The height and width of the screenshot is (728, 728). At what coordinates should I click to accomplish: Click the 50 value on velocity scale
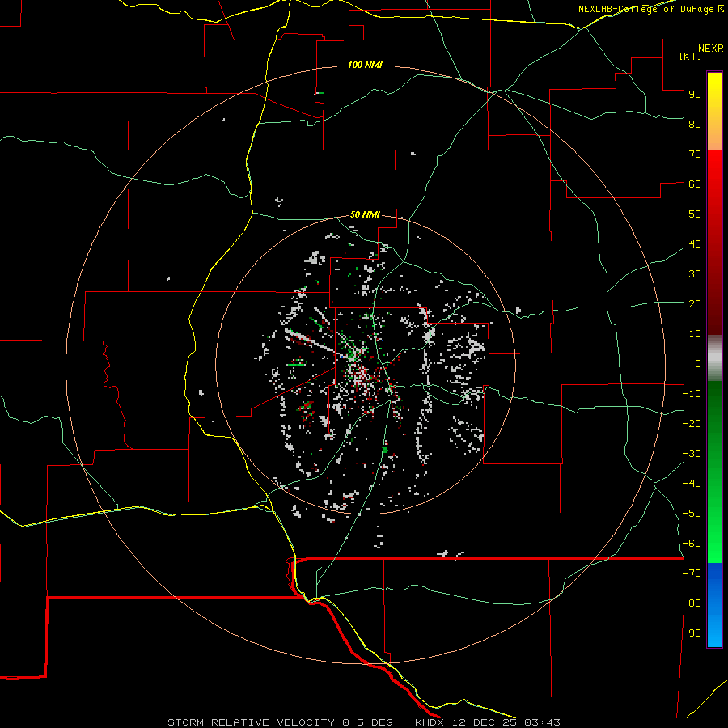[695, 214]
